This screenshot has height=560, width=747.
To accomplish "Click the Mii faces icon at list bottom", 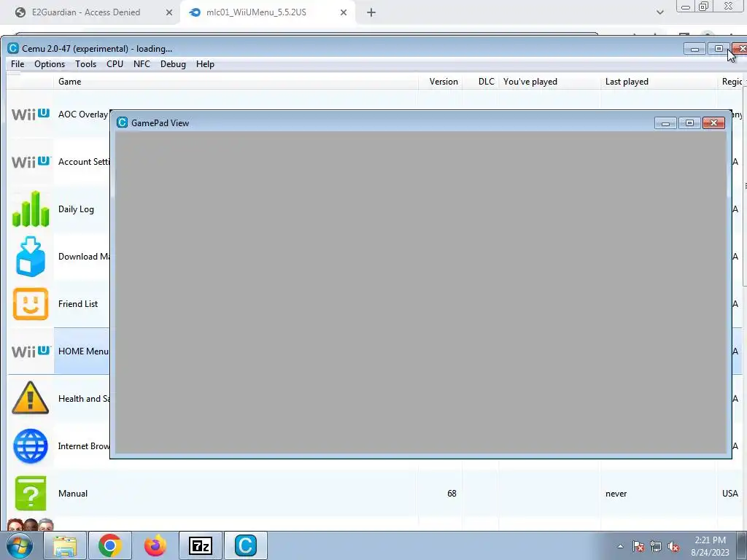I will click(31, 525).
